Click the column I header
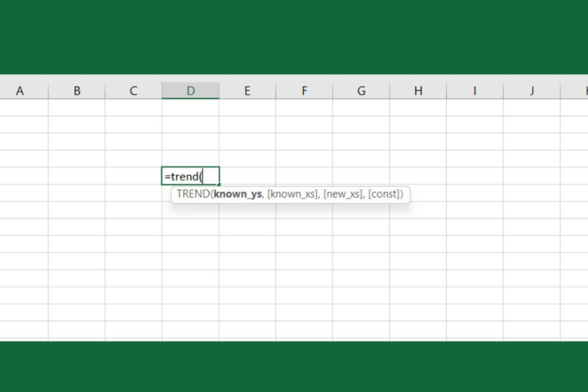 click(475, 90)
